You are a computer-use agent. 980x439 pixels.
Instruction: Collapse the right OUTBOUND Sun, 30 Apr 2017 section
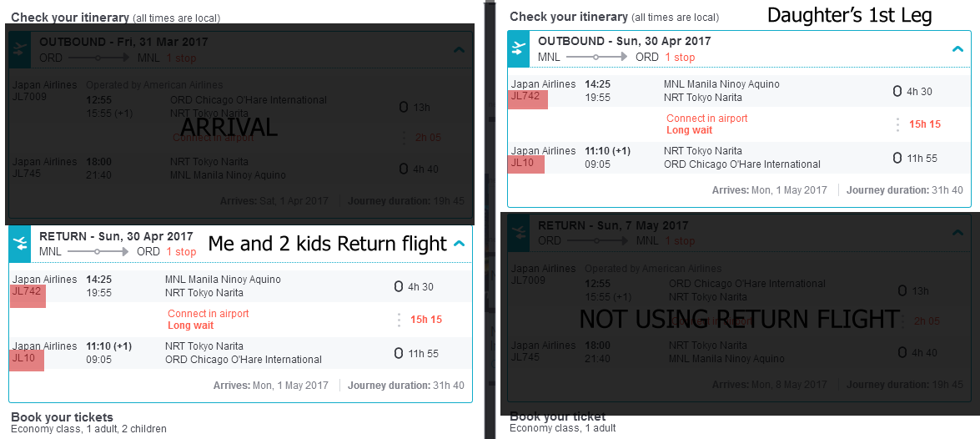pos(957,48)
